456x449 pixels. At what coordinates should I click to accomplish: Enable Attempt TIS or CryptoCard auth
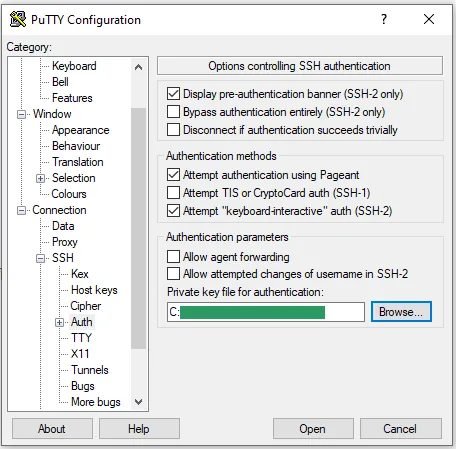pos(173,192)
